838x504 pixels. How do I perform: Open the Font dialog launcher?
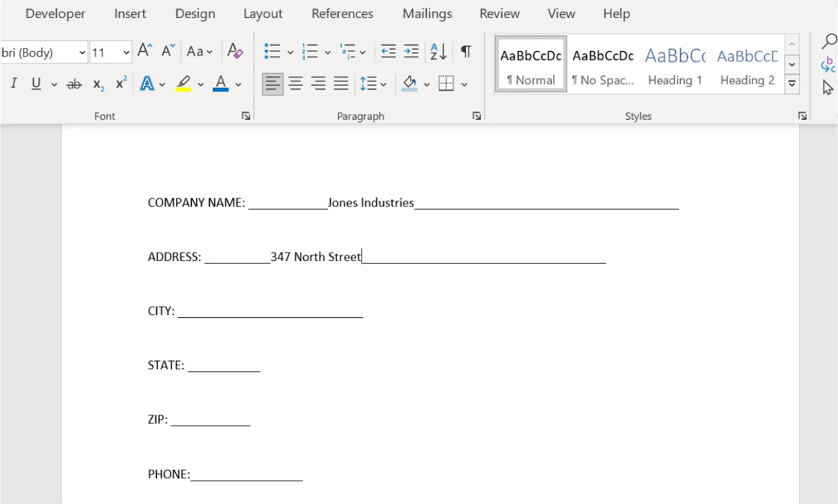coord(246,115)
